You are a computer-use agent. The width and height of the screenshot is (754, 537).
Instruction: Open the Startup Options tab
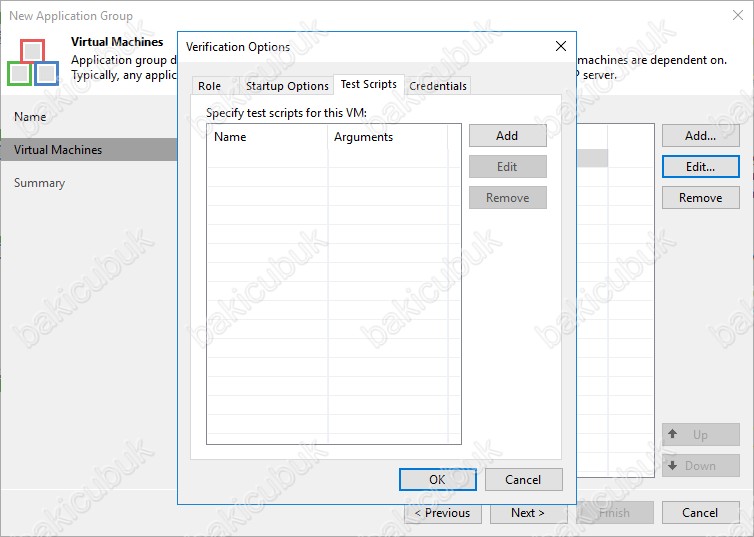(x=287, y=86)
